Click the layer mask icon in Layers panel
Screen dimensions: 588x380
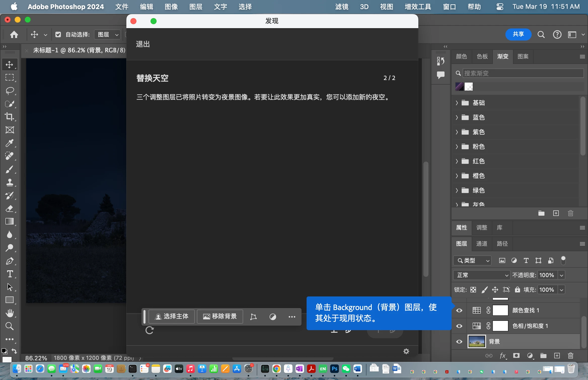pyautogui.click(x=516, y=356)
